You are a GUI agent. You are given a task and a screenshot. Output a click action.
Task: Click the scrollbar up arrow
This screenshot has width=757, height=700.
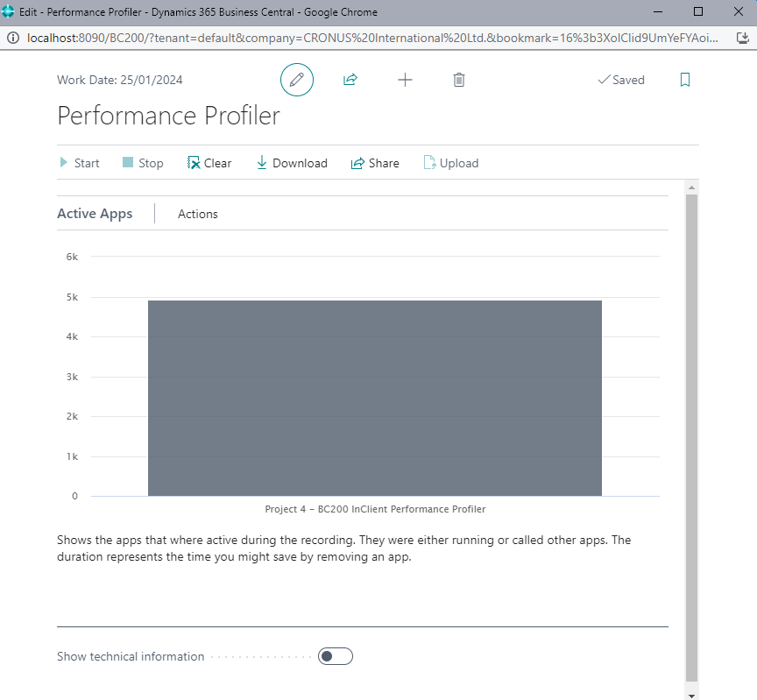pyautogui.click(x=691, y=186)
